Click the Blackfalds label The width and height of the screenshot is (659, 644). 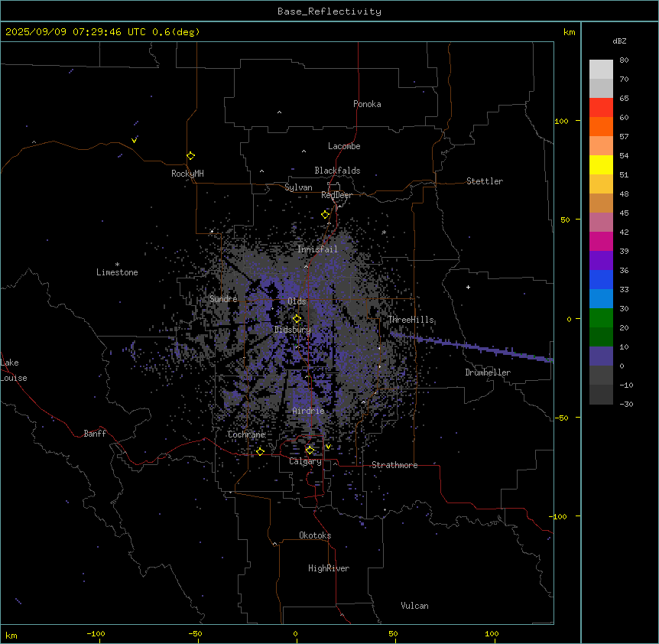(337, 171)
